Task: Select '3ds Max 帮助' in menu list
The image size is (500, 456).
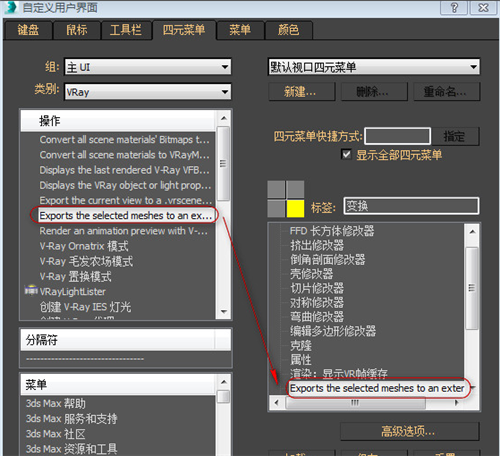Action: pos(56,403)
